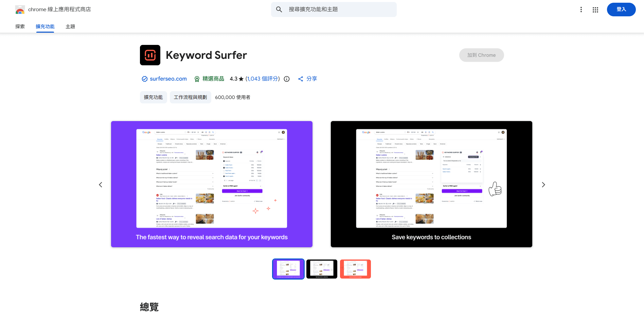Click the search magnifier icon
Viewport: 644px width, 318px height.
pyautogui.click(x=279, y=10)
